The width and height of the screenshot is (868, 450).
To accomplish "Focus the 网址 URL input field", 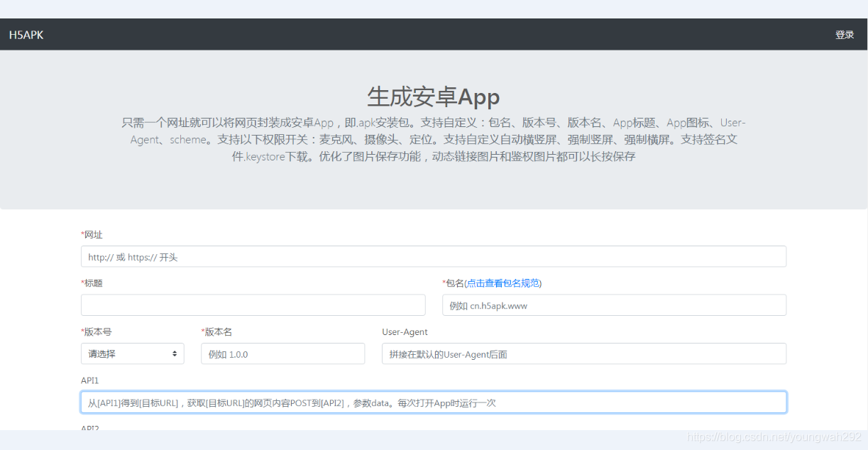I will [x=434, y=256].
